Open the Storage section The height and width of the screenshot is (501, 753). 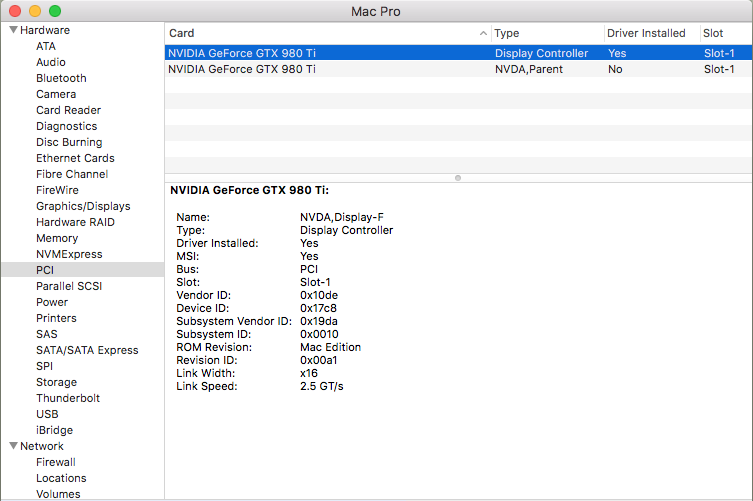tap(57, 382)
